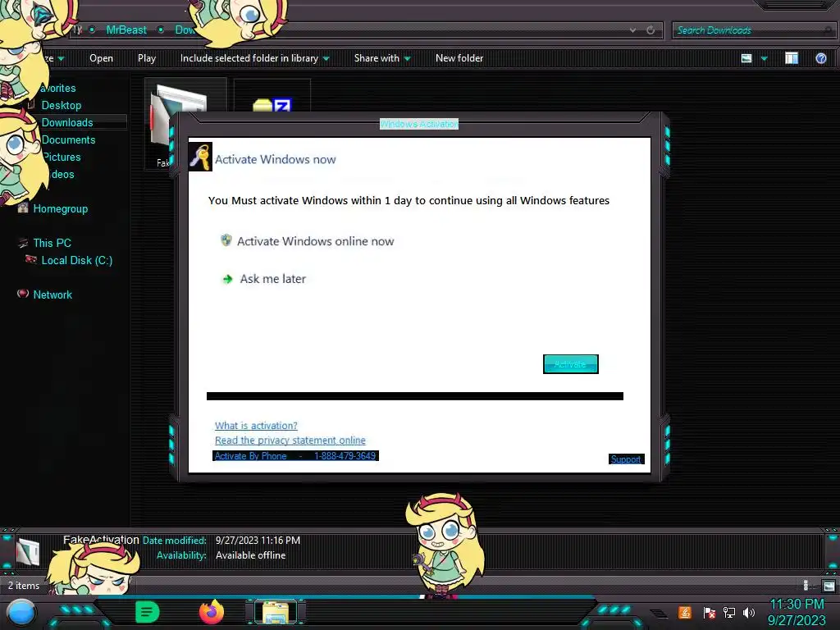Select Downloads in the navigation pane
Screen dimensions: 840x630
[67, 122]
